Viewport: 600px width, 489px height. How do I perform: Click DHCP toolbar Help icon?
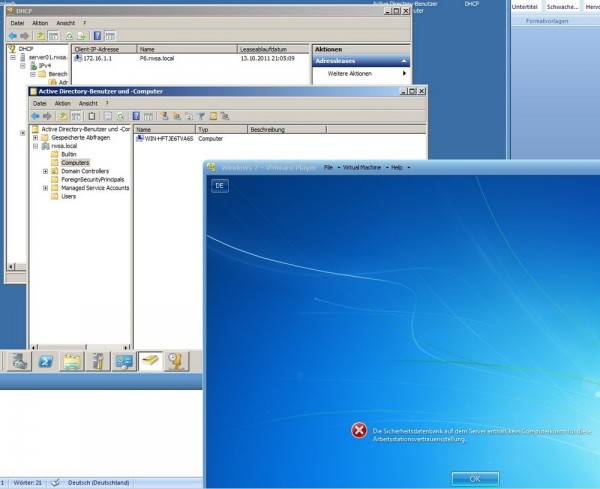pos(98,36)
